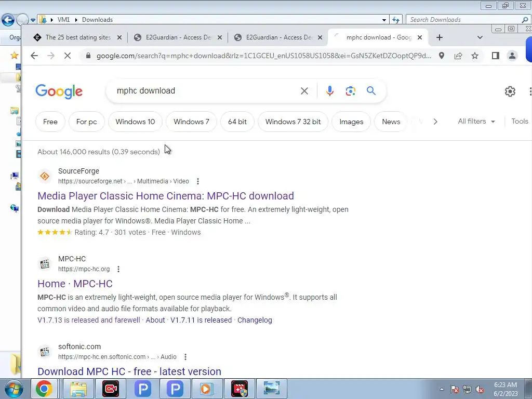The width and height of the screenshot is (532, 399).
Task: Switch to News results
Action: coord(391,122)
